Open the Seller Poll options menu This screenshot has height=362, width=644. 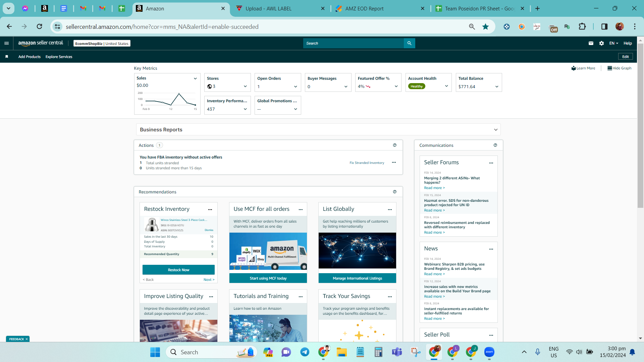491,335
